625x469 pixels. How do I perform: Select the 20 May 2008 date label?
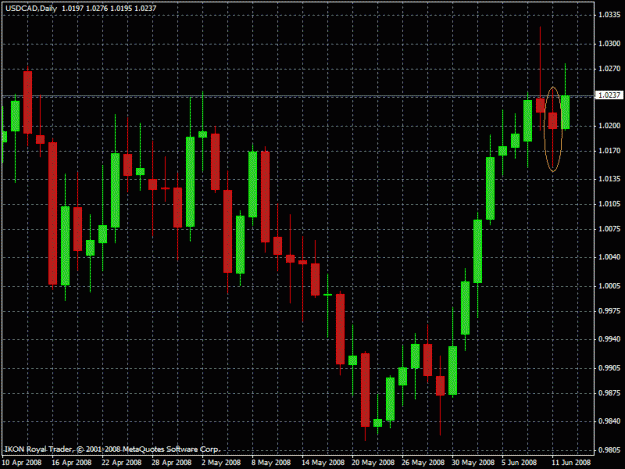point(373,463)
